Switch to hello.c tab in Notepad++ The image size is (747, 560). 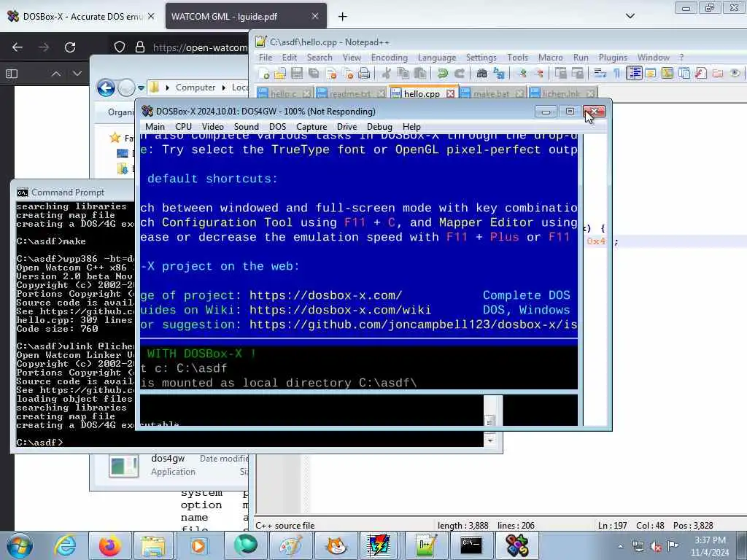click(x=284, y=94)
